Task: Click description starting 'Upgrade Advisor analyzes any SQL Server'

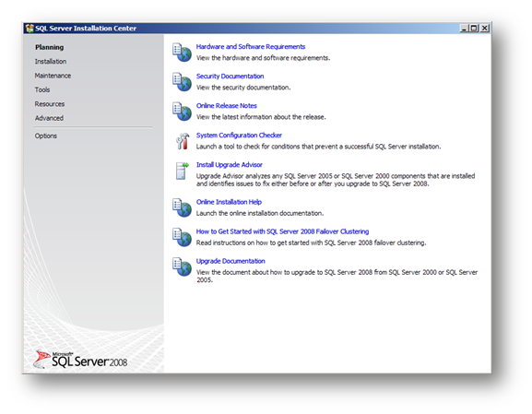Action: [x=336, y=180]
